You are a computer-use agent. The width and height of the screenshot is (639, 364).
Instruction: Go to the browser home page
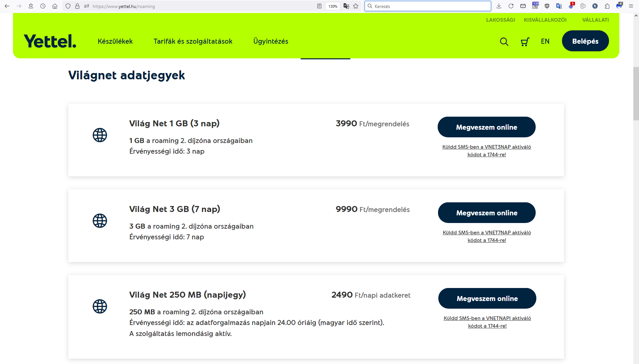pyautogui.click(x=55, y=6)
